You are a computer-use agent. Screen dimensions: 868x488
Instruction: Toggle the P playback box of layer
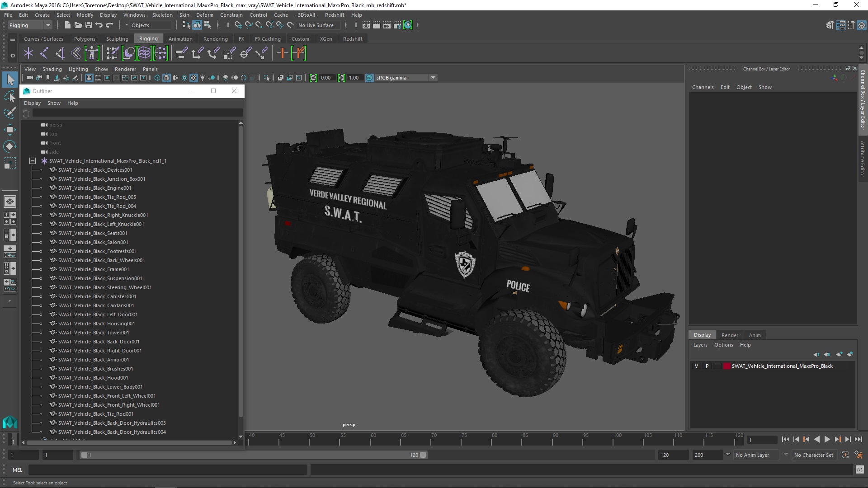(x=707, y=366)
